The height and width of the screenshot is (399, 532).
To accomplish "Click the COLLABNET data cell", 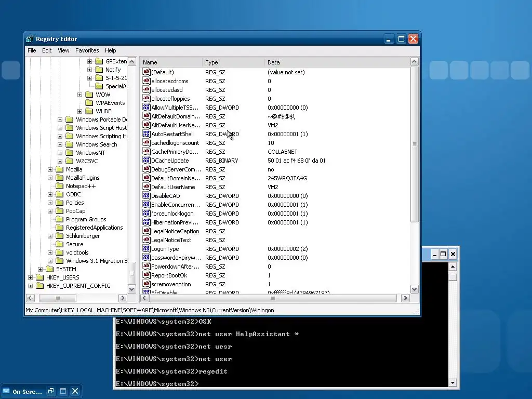I will click(x=282, y=152).
